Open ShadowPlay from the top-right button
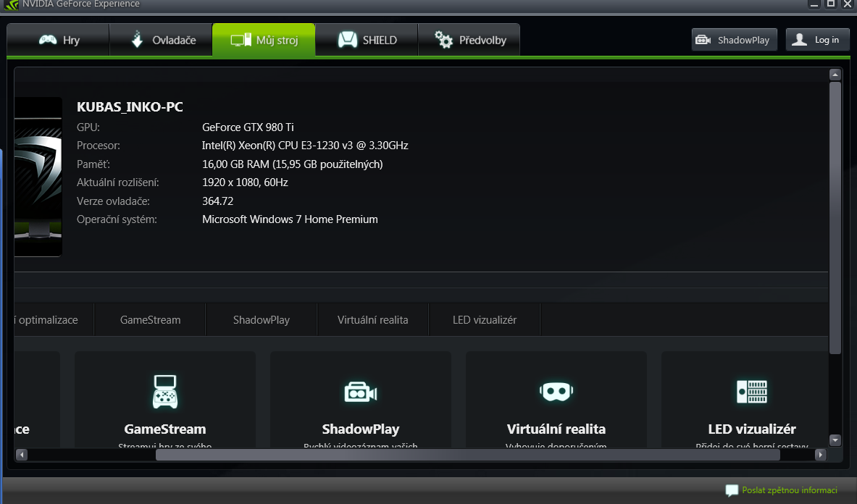Viewport: 857px width, 504px height. coord(734,40)
